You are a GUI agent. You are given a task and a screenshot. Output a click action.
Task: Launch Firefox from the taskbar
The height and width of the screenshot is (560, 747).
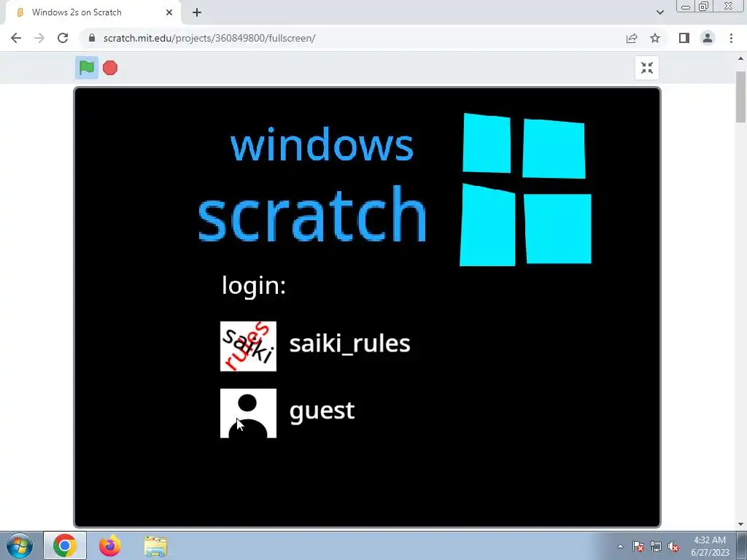click(x=110, y=545)
